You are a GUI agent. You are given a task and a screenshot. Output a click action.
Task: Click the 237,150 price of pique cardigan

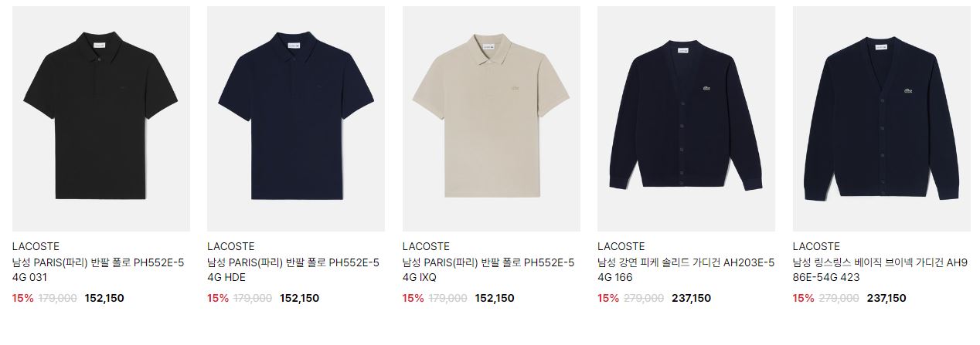click(692, 298)
